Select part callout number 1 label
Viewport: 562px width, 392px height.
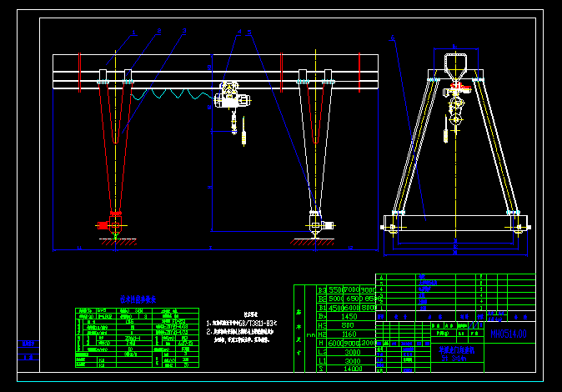(133, 33)
